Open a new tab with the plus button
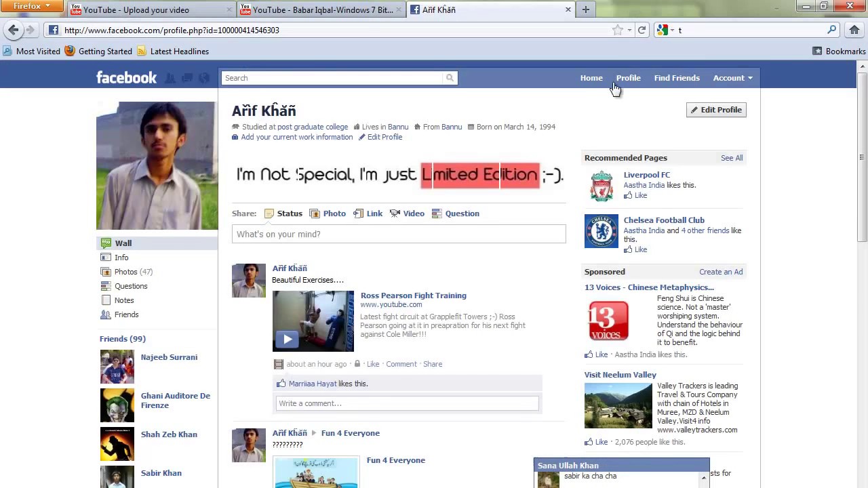The width and height of the screenshot is (868, 488). [586, 9]
